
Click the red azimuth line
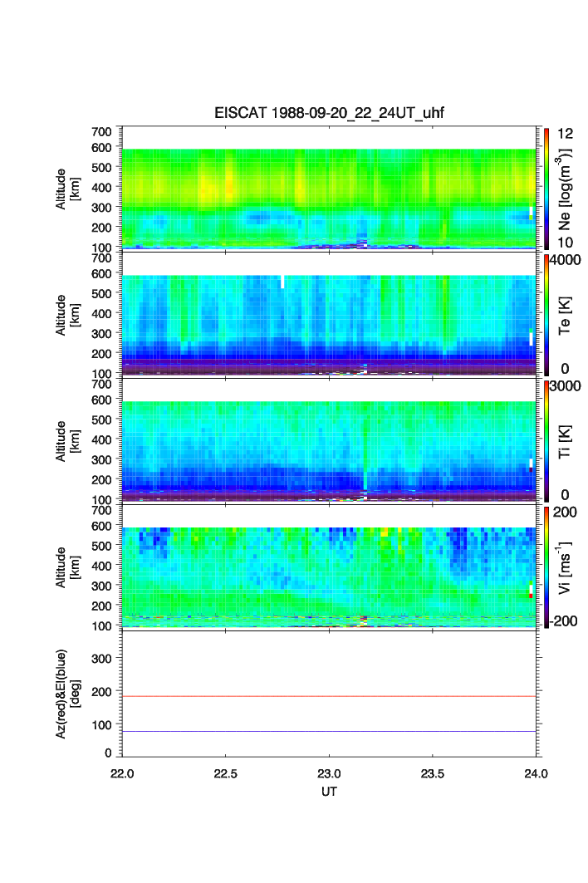[x=329, y=696]
